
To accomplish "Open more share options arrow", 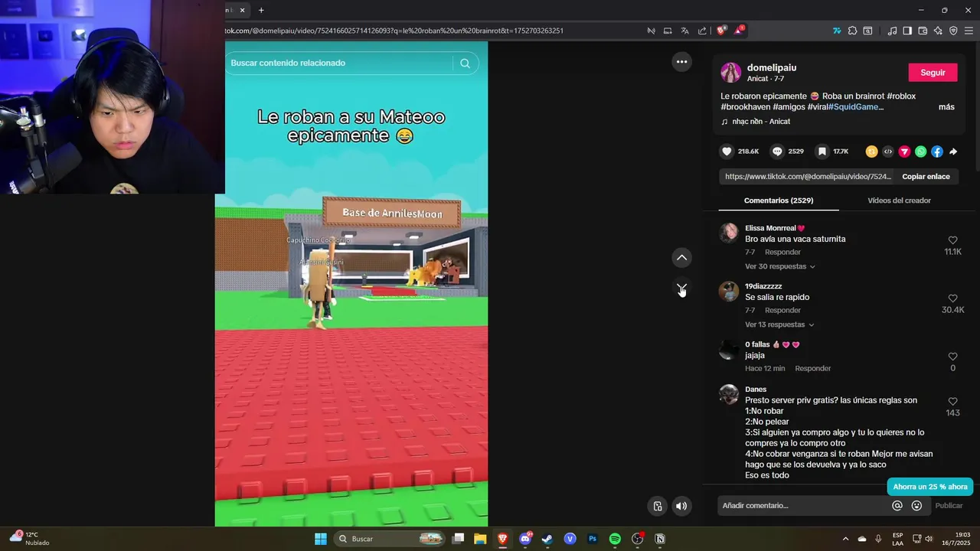I will click(953, 152).
